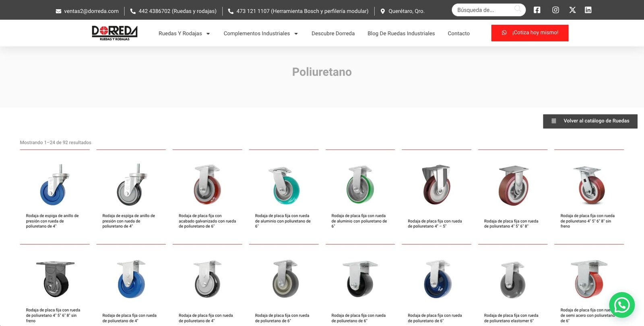
Task: Select the teal aluminio poliuretano wheel image
Action: 284,185
